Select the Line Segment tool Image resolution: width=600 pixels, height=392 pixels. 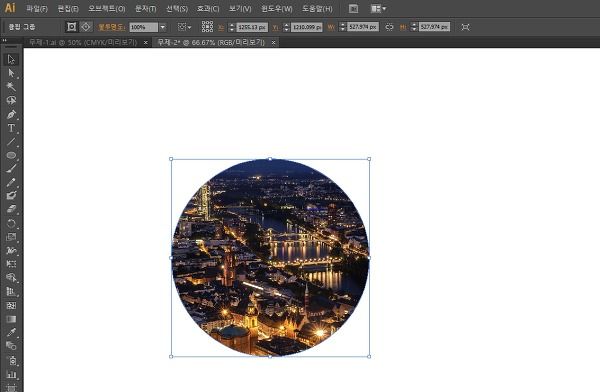pos(11,142)
